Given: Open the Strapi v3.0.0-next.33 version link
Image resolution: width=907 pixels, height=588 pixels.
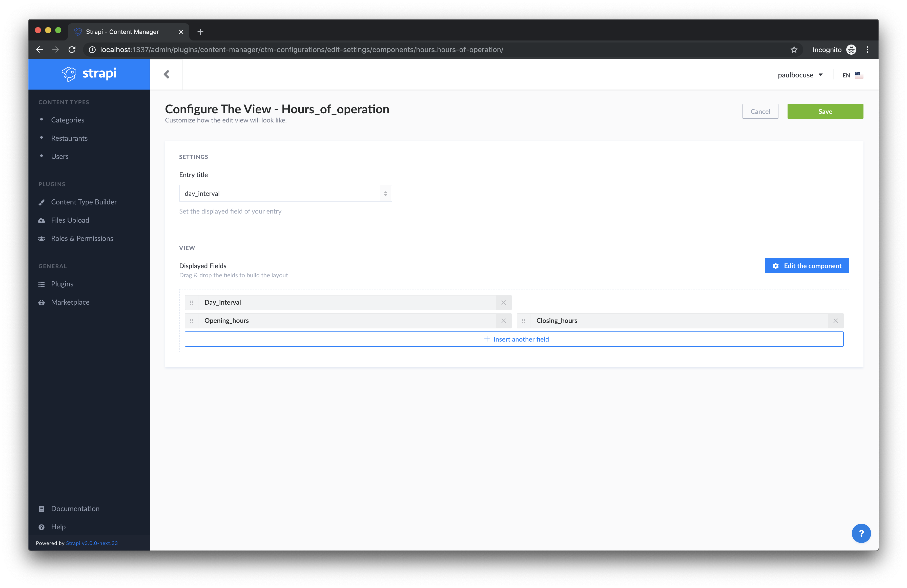Looking at the screenshot, I should pyautogui.click(x=92, y=543).
